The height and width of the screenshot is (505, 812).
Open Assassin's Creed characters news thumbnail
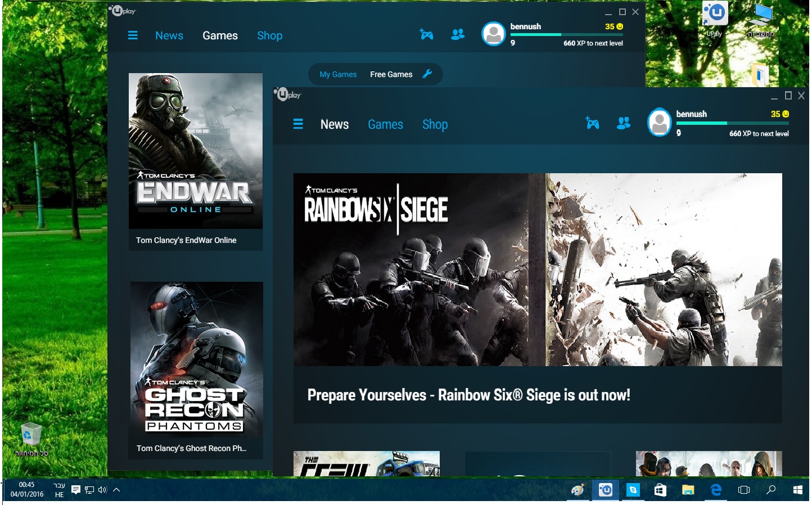tap(709, 464)
